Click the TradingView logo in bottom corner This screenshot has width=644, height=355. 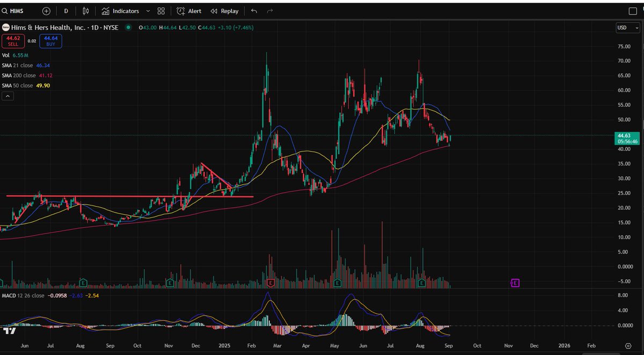pyautogui.click(x=9, y=331)
